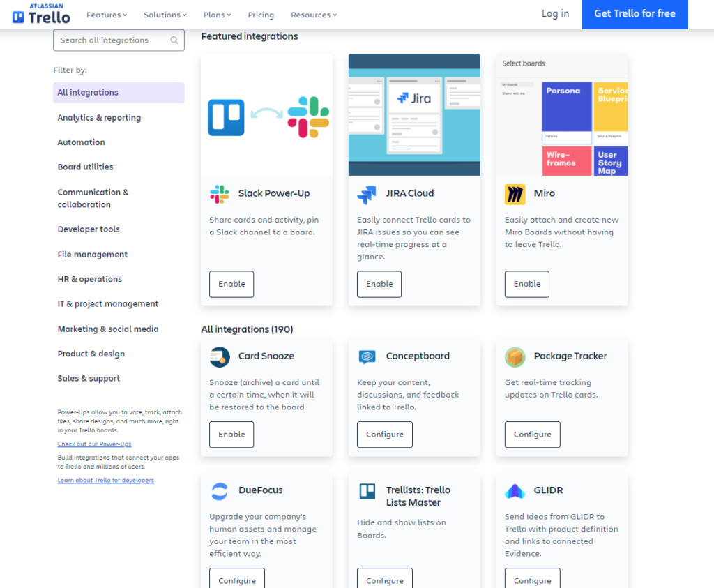This screenshot has height=588, width=714.
Task: Configure the GLIDR integration
Action: (532, 580)
